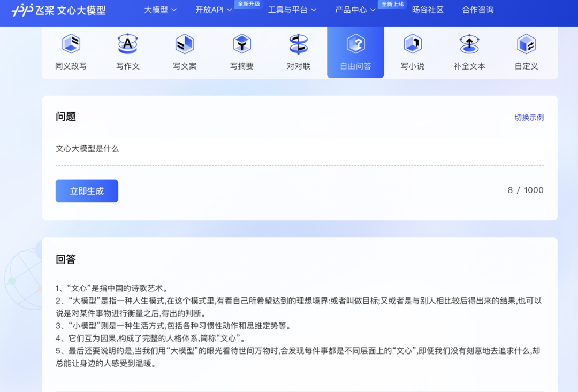578x392 pixels.
Task: Open the 写文案 copywriting icon
Action: (185, 44)
